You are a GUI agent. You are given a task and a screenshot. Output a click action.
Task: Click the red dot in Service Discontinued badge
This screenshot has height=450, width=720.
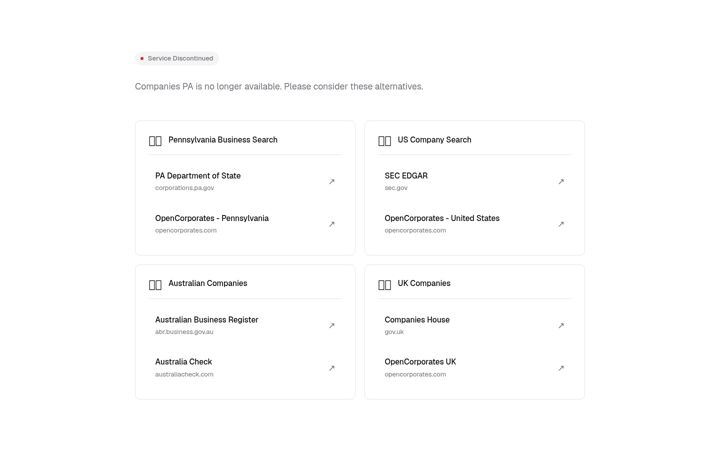(x=142, y=58)
